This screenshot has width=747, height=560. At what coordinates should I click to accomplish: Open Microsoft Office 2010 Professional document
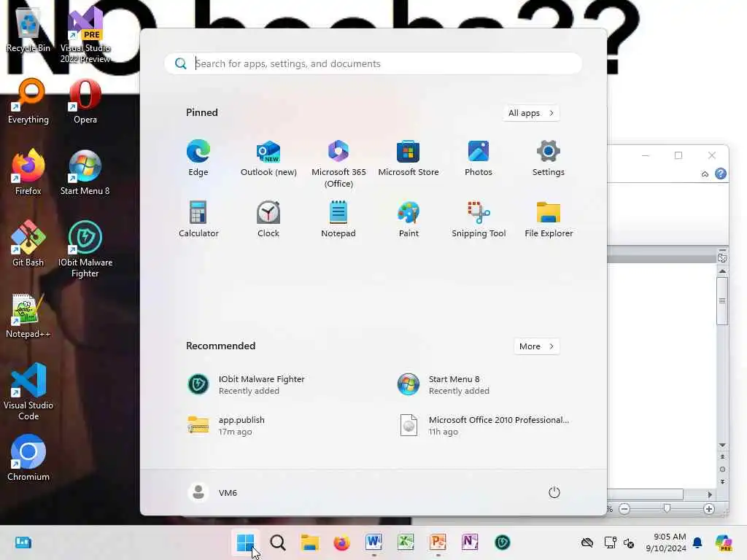484,425
